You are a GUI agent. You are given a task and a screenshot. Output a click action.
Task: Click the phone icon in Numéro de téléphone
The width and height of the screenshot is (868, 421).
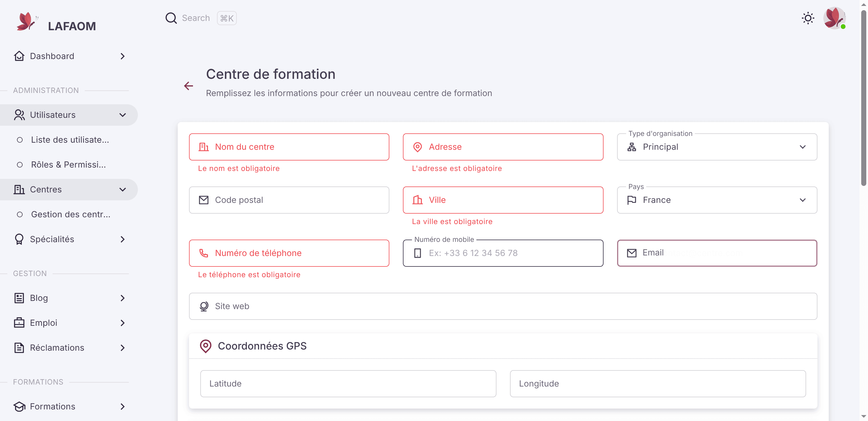click(204, 253)
